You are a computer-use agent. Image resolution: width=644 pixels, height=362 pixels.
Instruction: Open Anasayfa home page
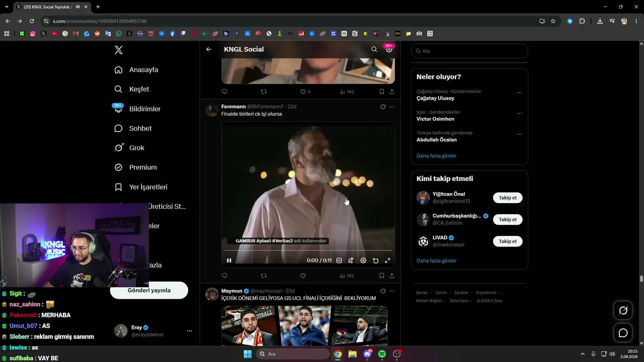(137, 70)
